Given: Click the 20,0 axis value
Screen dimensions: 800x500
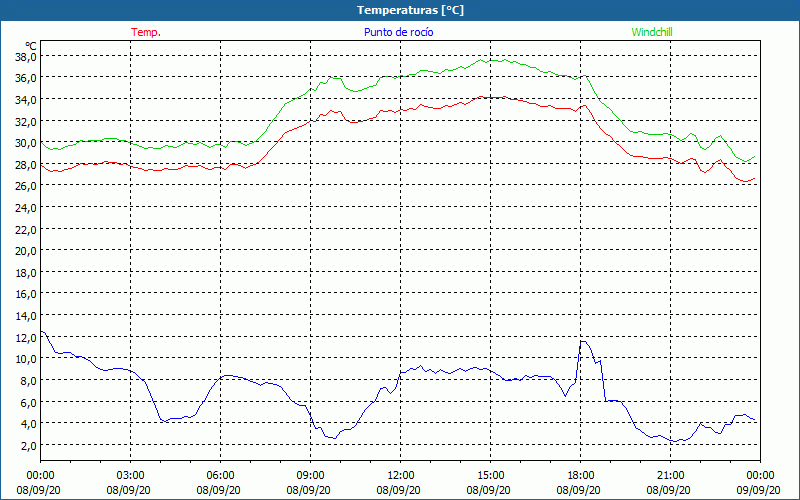Looking at the screenshot, I should tap(26, 251).
